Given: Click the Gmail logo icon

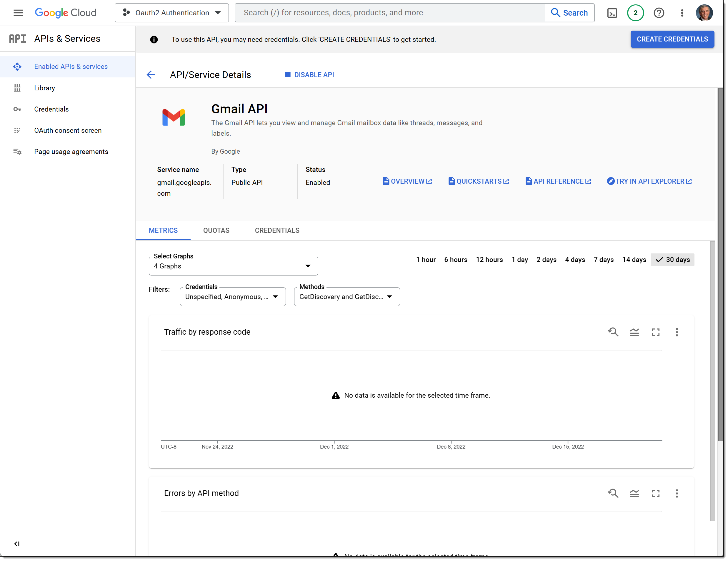Looking at the screenshot, I should [x=173, y=117].
